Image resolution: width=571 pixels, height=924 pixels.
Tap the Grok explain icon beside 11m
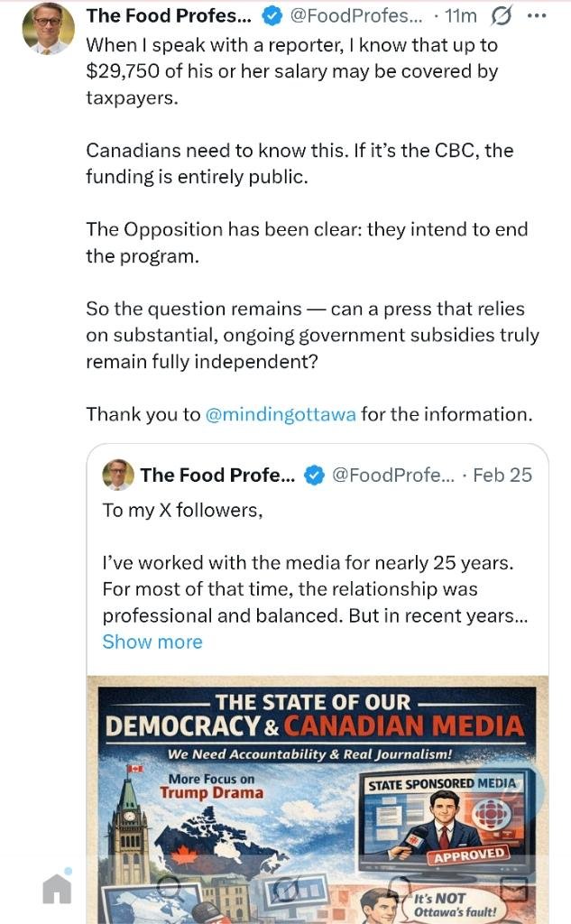[x=503, y=16]
